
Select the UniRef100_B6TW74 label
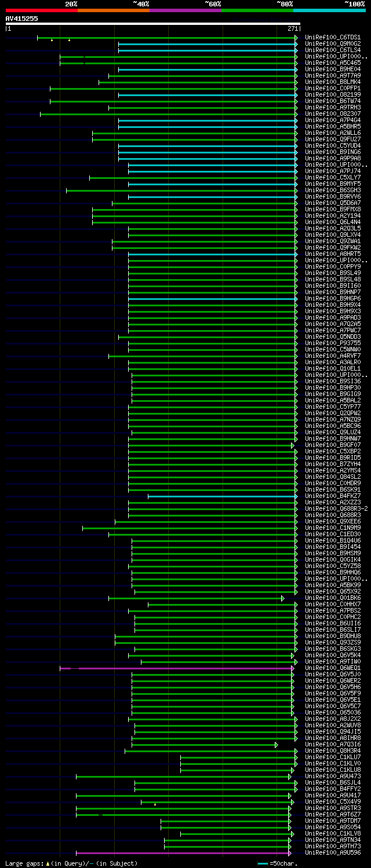coord(332,101)
